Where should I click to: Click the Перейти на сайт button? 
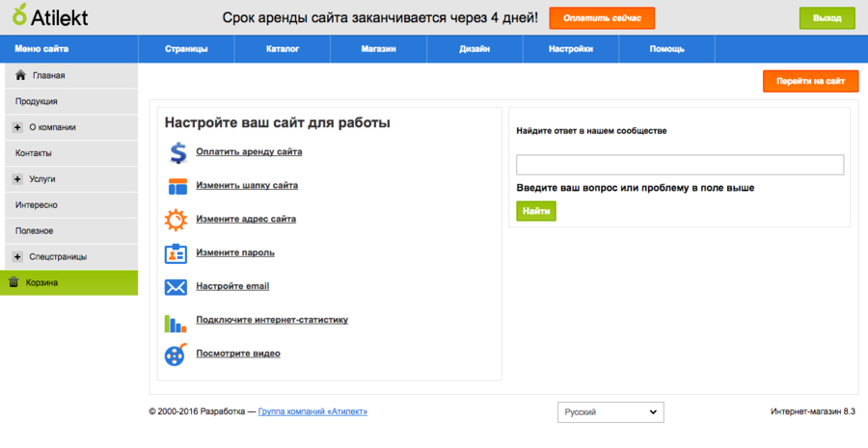pyautogui.click(x=810, y=81)
